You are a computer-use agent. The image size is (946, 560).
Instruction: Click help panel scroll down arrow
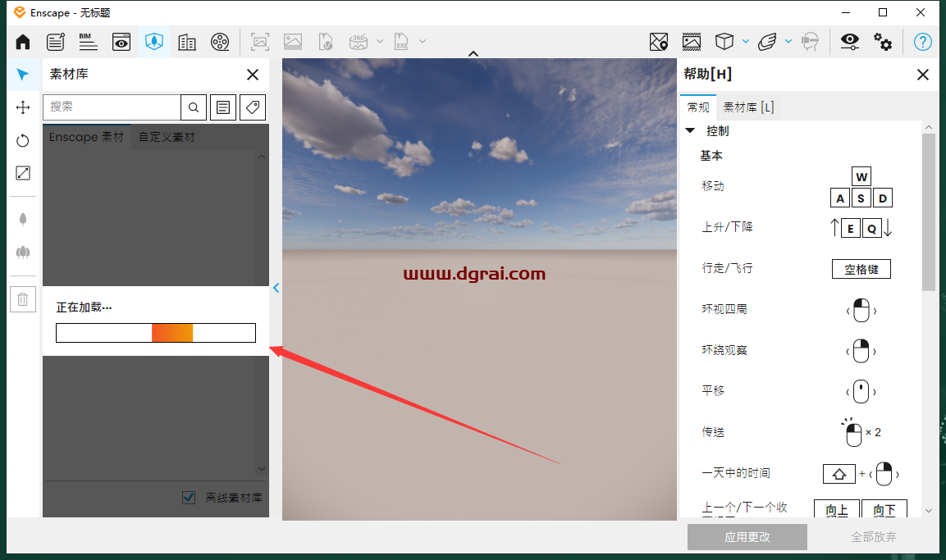929,511
